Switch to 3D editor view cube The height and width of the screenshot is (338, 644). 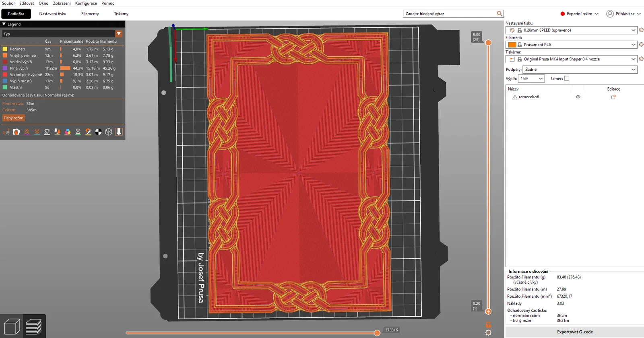click(12, 326)
